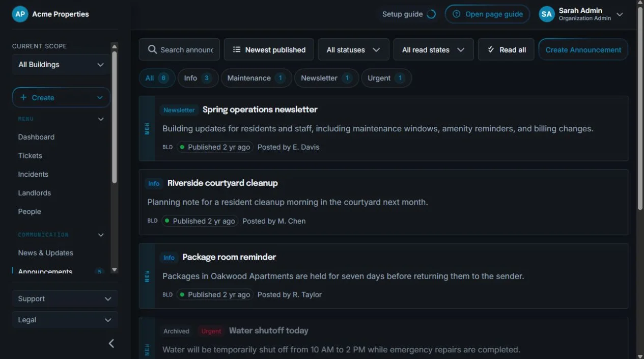Click the AP organization logo avatar
Viewport: 644px width, 359px height.
20,14
